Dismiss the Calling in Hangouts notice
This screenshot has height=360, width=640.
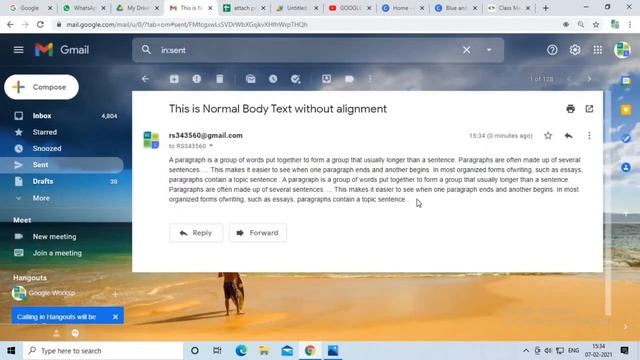pos(115,317)
